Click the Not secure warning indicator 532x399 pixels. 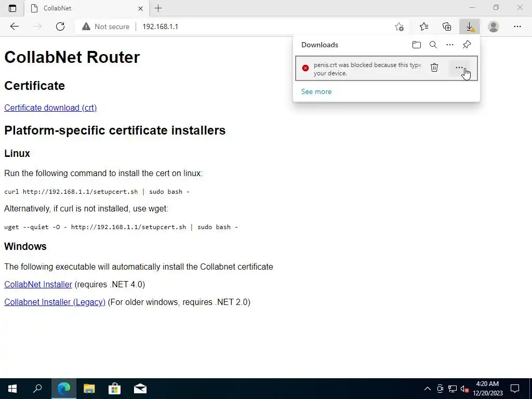(x=105, y=26)
